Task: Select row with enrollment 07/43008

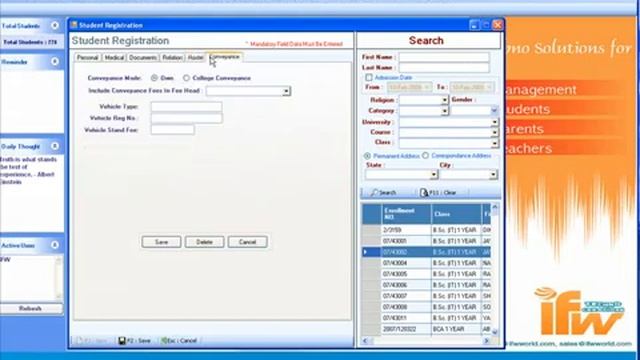Action: click(427, 307)
